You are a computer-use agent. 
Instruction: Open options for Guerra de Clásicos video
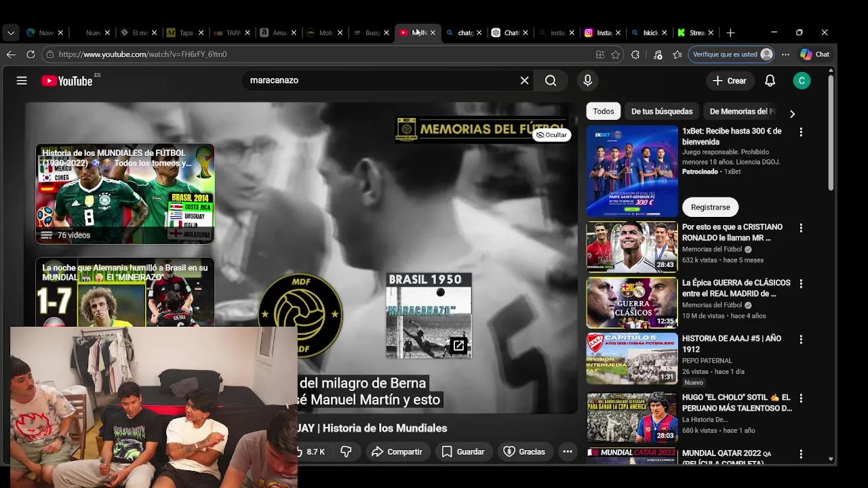801,283
